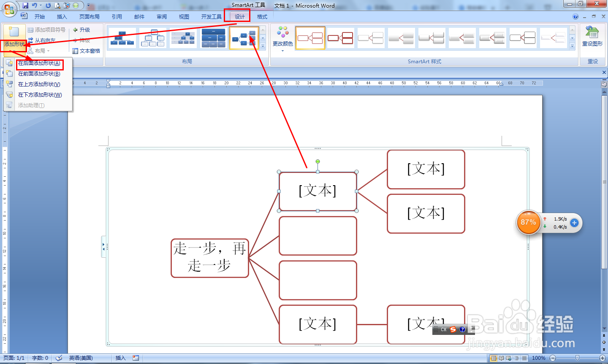Close the ribbon-level document window X
Image resolution: width=608 pixels, height=364 pixels.
604,16
